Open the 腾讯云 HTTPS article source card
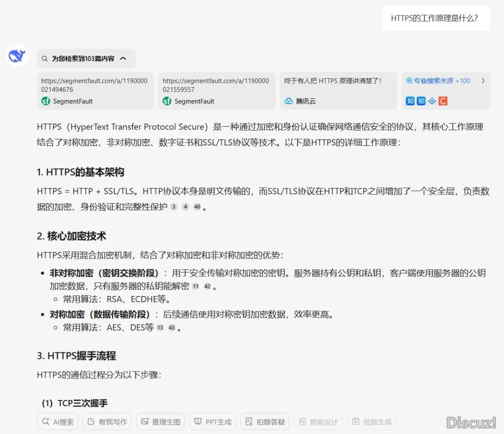504x434 pixels. (338, 90)
